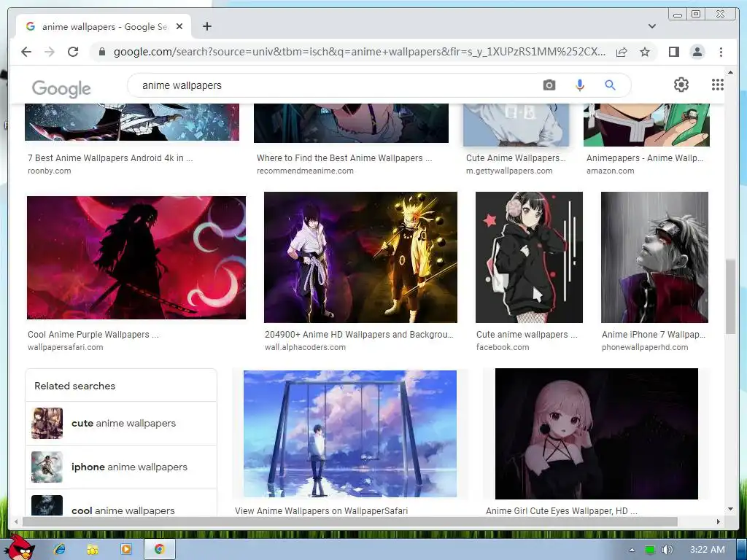This screenshot has width=747, height=560.
Task: Submit search with the magnifier icon
Action: [x=610, y=85]
